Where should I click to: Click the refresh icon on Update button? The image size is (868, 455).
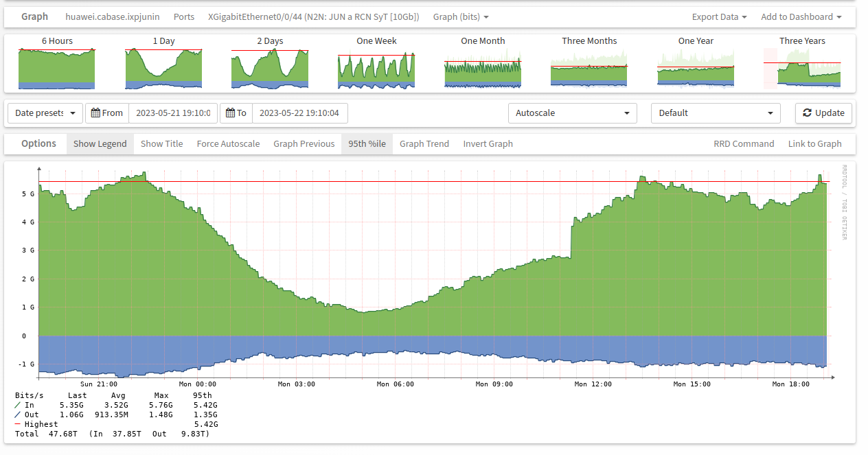pos(807,113)
